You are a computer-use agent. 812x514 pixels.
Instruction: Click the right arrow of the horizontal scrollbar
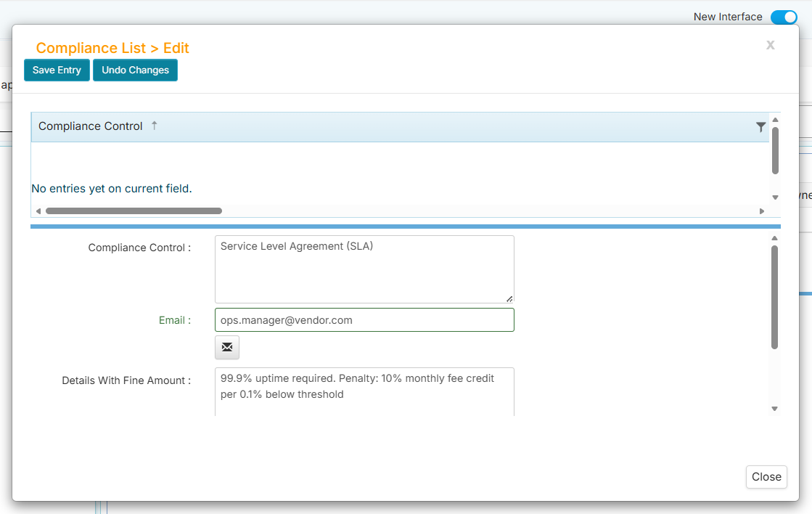pos(762,211)
